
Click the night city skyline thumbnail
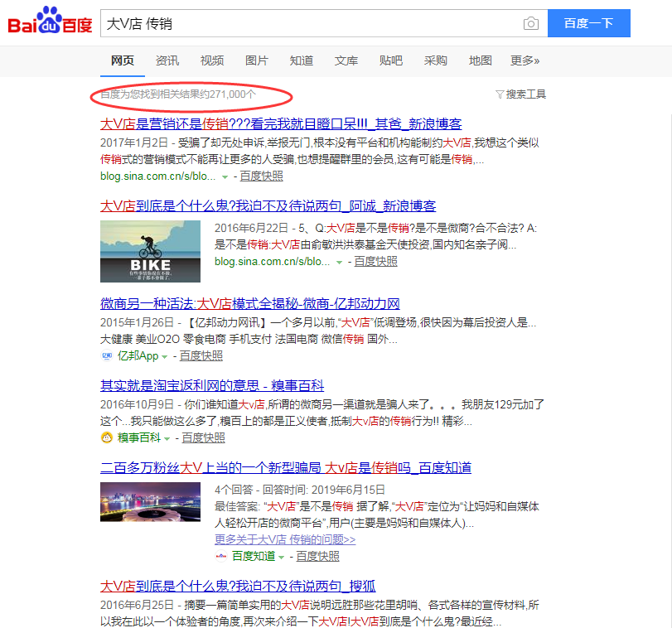point(151,502)
